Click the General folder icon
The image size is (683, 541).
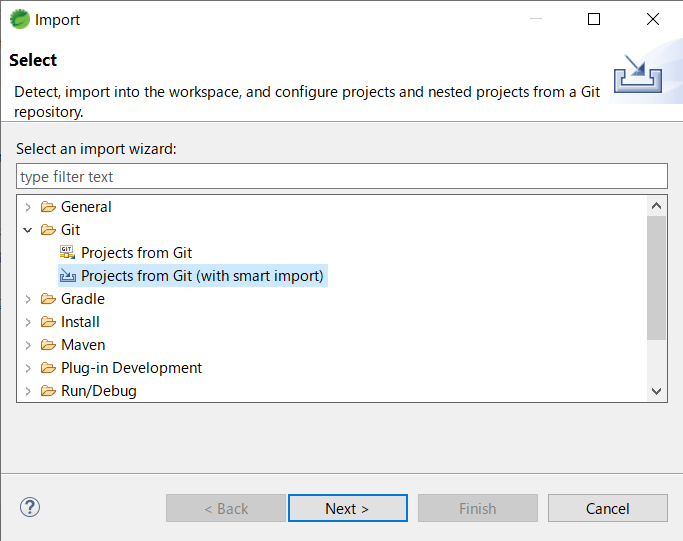(48, 207)
